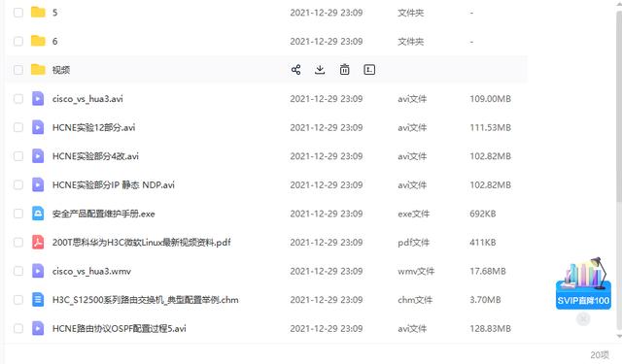Open file name 安全产品配置维护手册.exe
The height and width of the screenshot is (364, 622).
click(104, 214)
